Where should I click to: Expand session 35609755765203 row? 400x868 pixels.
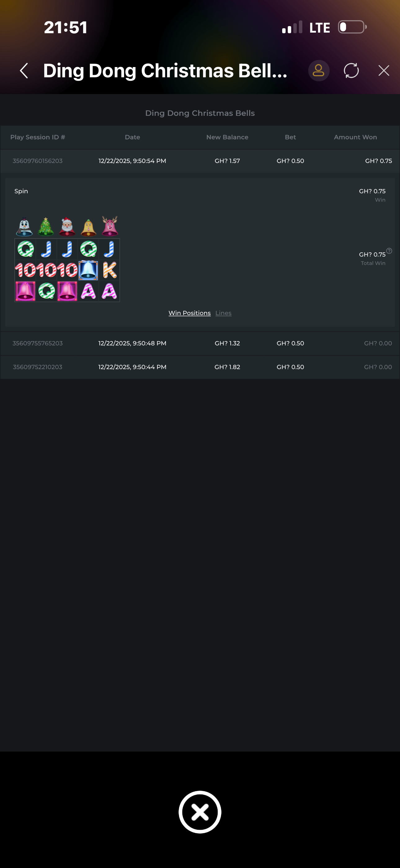click(200, 343)
